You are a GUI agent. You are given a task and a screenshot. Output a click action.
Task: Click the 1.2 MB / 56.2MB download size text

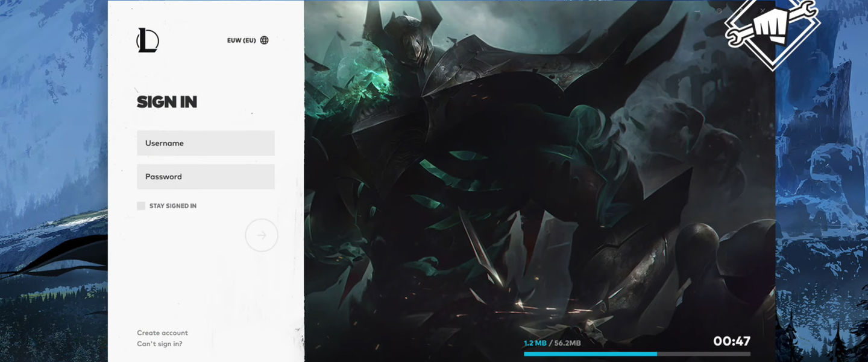552,343
